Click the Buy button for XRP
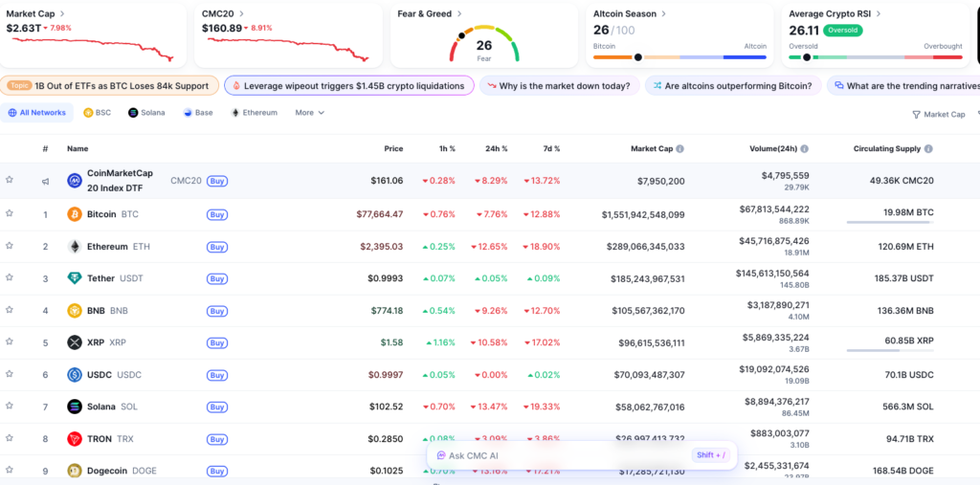980x485 pixels. click(x=217, y=342)
